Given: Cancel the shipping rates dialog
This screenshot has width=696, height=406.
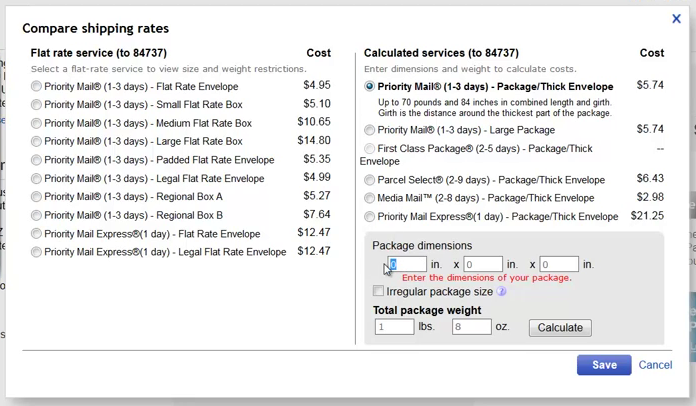Looking at the screenshot, I should tap(655, 365).
